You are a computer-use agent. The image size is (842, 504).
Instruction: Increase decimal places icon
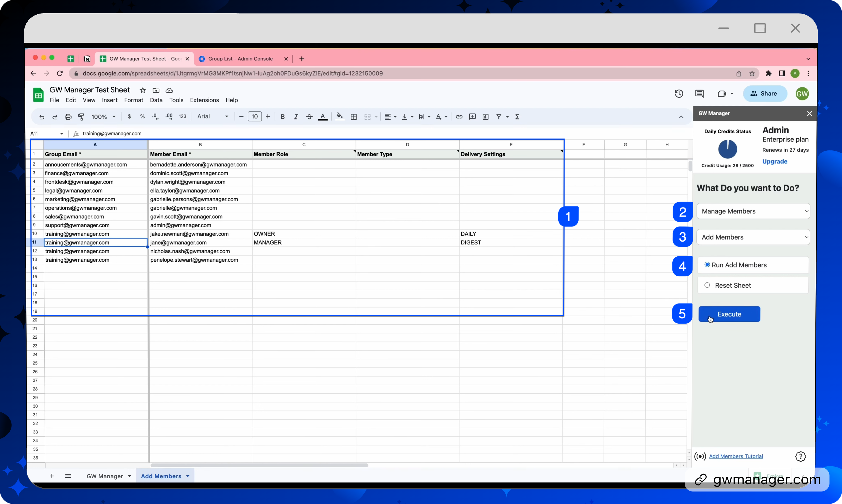click(x=169, y=116)
